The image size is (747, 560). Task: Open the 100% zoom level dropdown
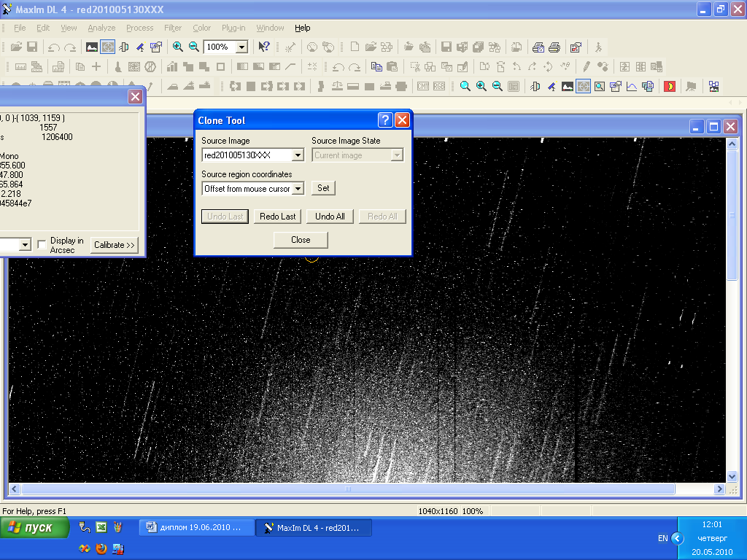(x=241, y=47)
